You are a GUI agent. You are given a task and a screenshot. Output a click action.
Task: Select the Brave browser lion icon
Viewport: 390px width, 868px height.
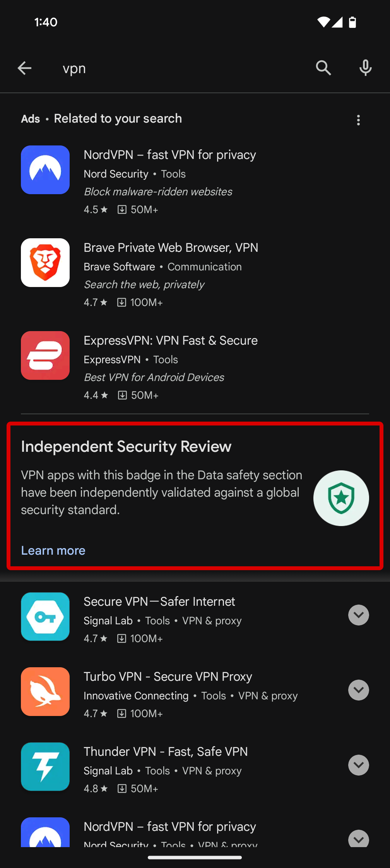coord(45,262)
